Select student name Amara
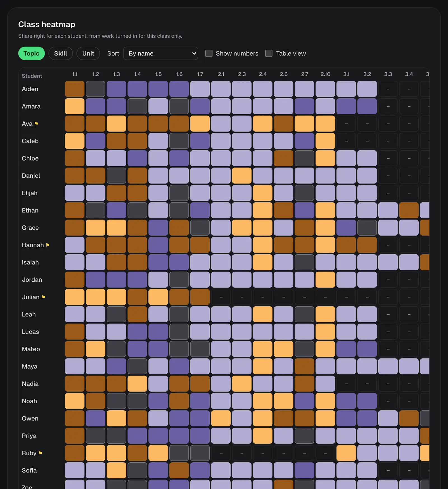Image resolution: width=448 pixels, height=489 pixels. pos(31,106)
